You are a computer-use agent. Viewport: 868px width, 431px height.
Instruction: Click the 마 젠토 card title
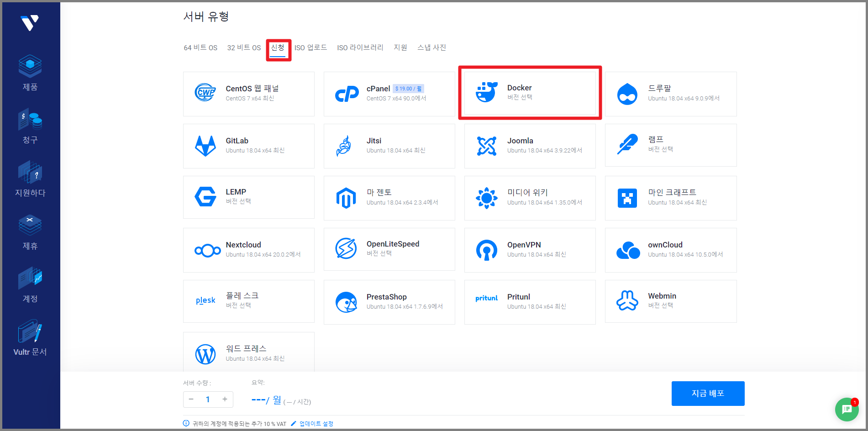click(379, 192)
